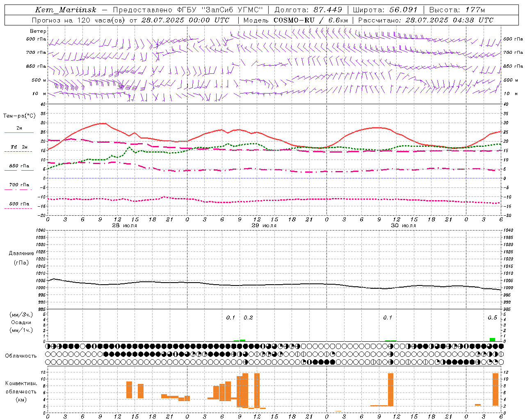Click the Рассчитано: 28.07.2025 04:38 UTC timestamp

[426, 20]
